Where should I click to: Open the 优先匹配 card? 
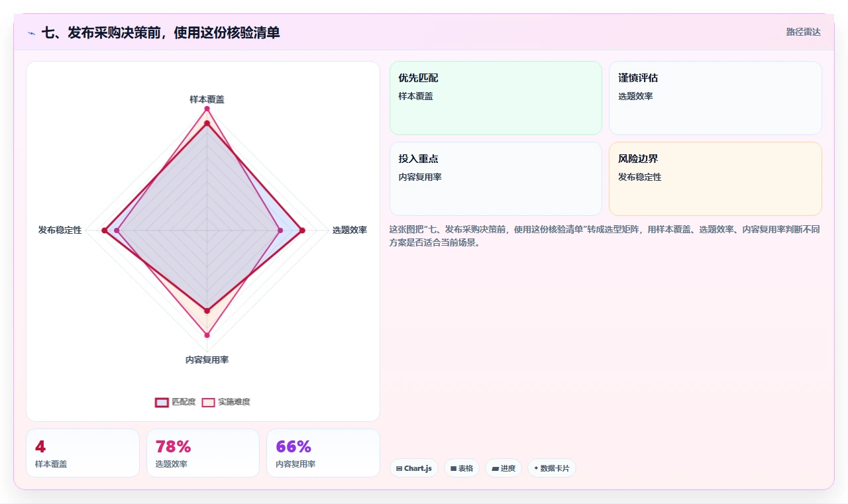496,98
